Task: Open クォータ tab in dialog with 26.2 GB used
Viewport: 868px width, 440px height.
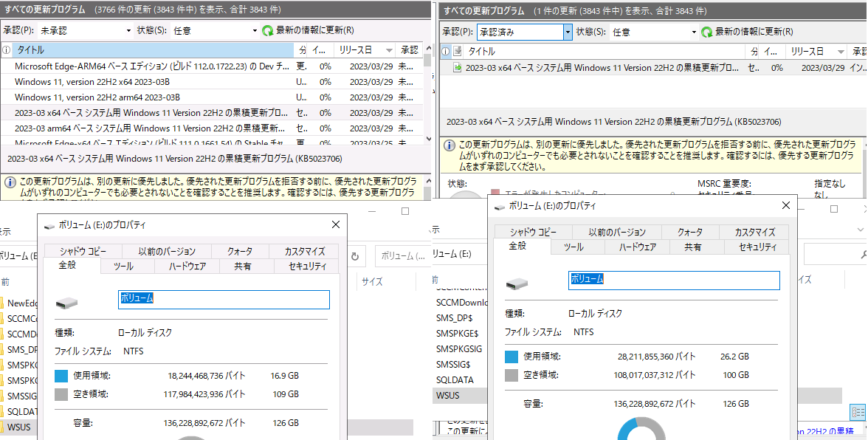Action: tap(689, 232)
